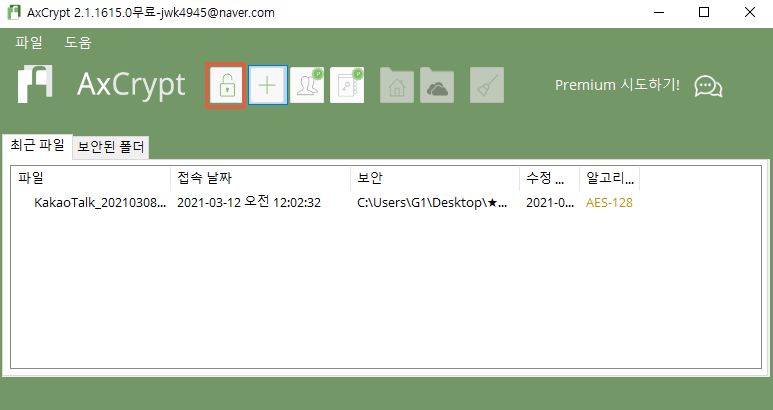773x410 pixels.
Task: Click the AxCrypt title bar app icon
Action: point(13,12)
